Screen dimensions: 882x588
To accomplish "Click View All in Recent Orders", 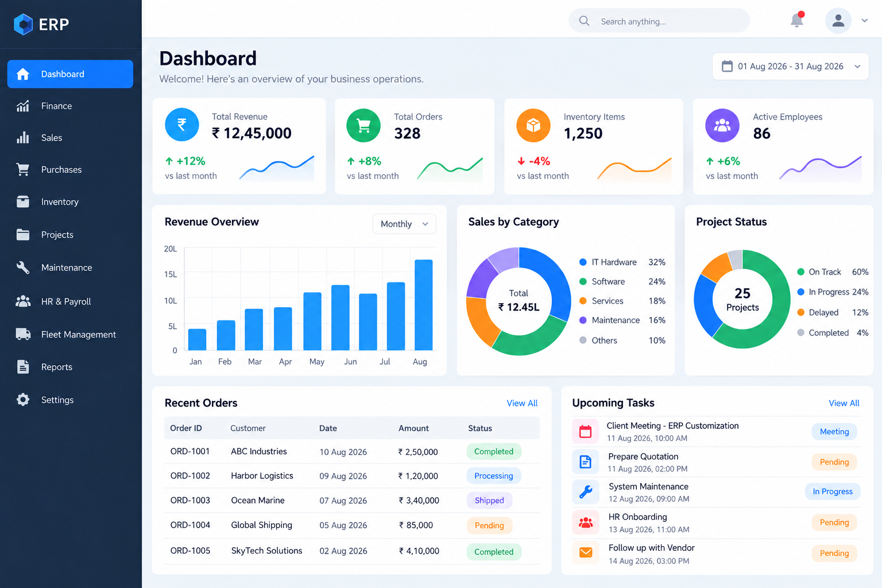I will (x=522, y=403).
